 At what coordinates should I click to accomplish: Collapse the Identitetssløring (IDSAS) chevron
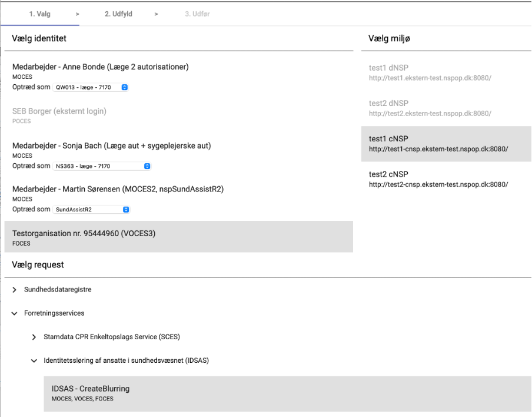point(34,360)
